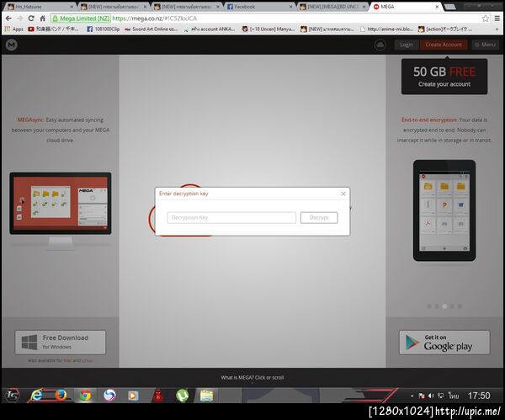Open the Apps bookmarks shortcut

[x=14, y=29]
